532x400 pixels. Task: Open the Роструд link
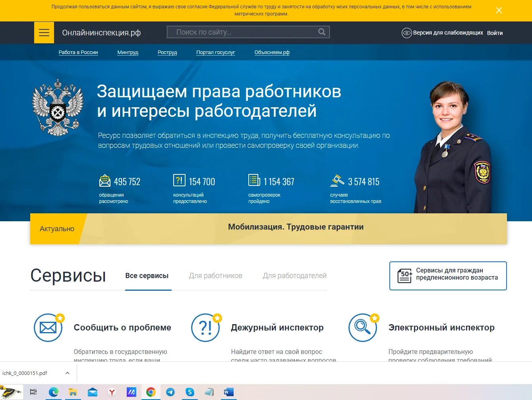pyautogui.click(x=167, y=52)
